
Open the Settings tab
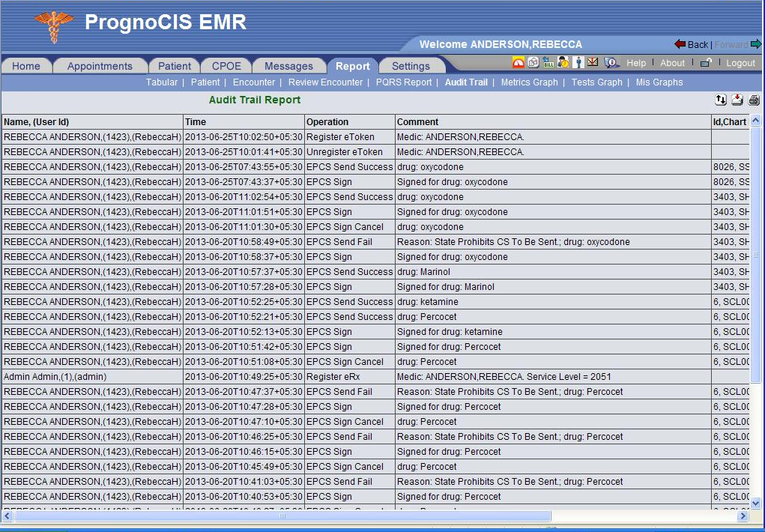pyautogui.click(x=411, y=66)
